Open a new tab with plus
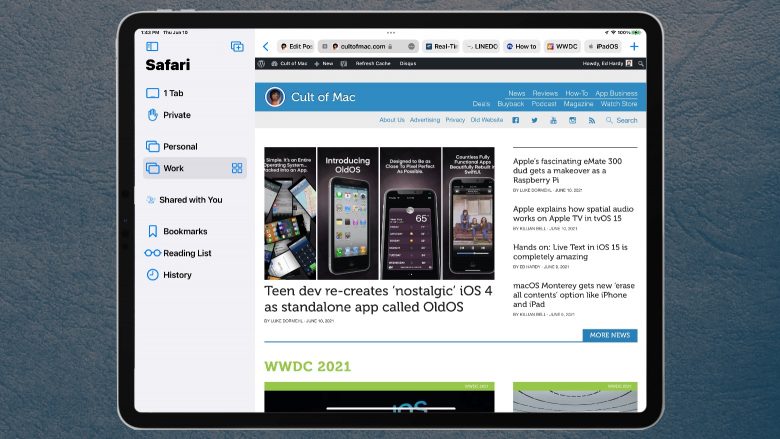Screen dimensions: 780x439 (x=634, y=46)
